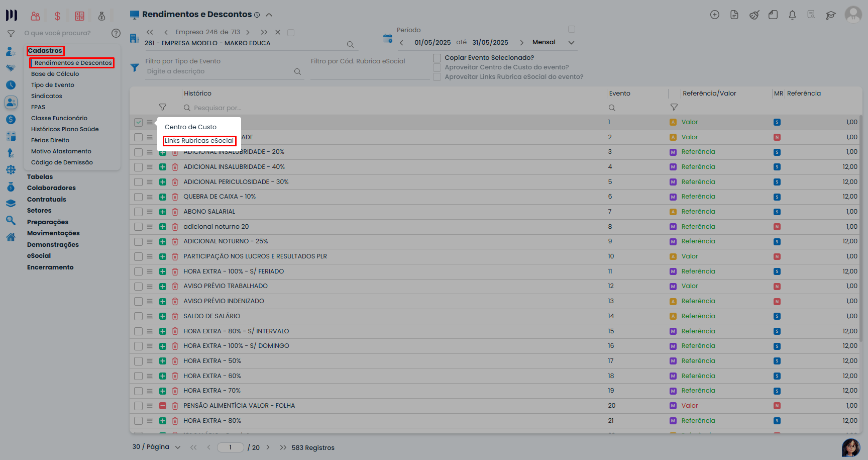This screenshot has width=868, height=460.
Task: Select checkbox for AVISO PRÉVIO TRABALHADO row
Action: coord(138,287)
